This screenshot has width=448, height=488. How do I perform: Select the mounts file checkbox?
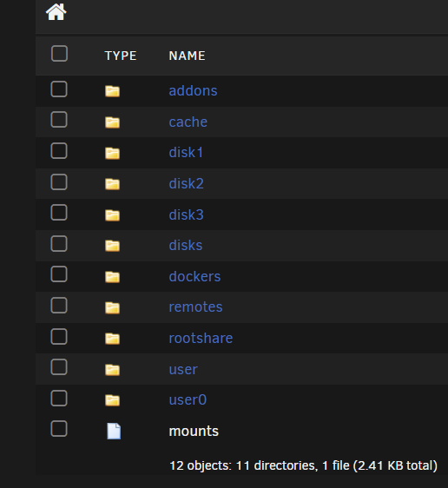[59, 429]
